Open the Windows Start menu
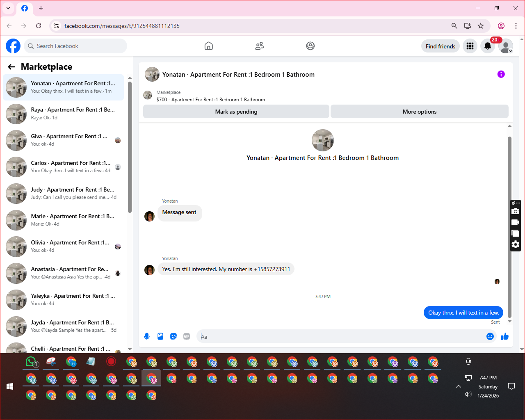The width and height of the screenshot is (525, 420). 10,386
